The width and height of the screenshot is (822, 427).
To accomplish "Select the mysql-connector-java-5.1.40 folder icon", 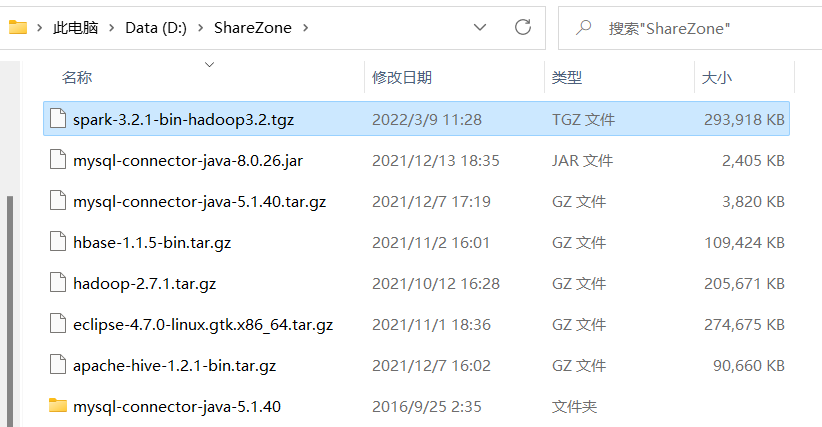I will 58,406.
